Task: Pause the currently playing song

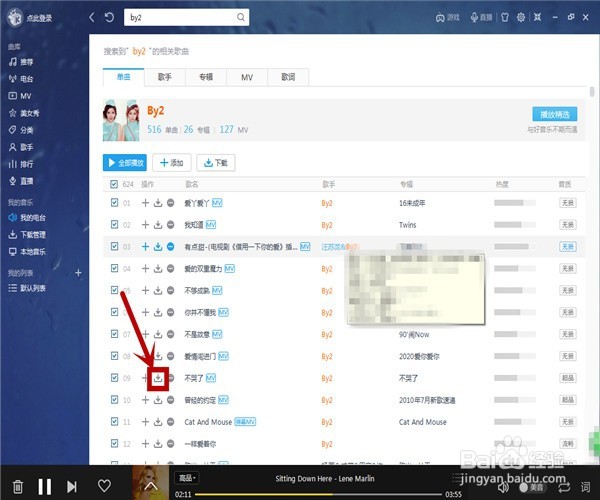Action: pyautogui.click(x=45, y=487)
